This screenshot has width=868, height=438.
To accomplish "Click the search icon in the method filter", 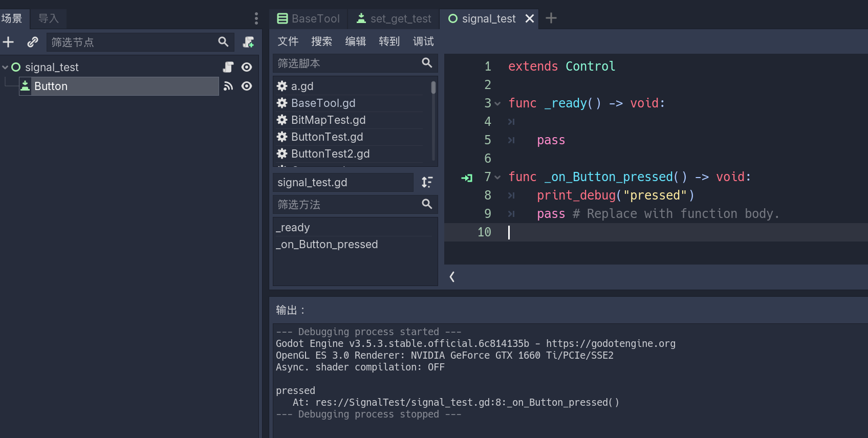I will 427,204.
